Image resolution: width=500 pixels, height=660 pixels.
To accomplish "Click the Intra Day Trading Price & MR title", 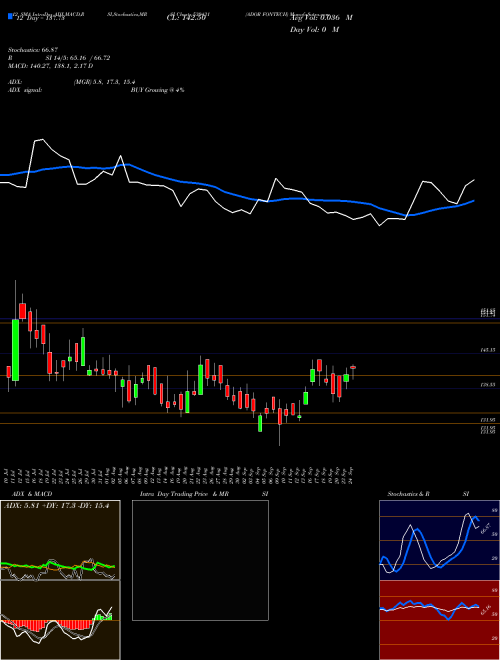I will click(184, 494).
